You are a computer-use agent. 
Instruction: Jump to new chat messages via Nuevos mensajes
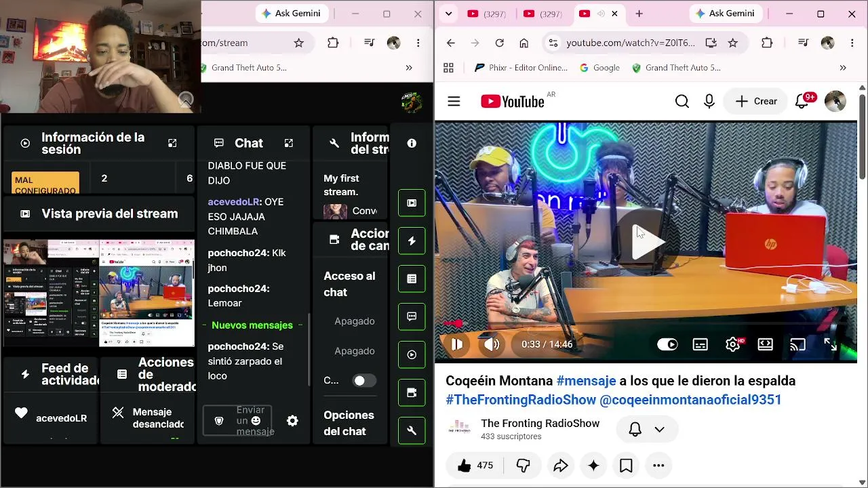click(252, 325)
